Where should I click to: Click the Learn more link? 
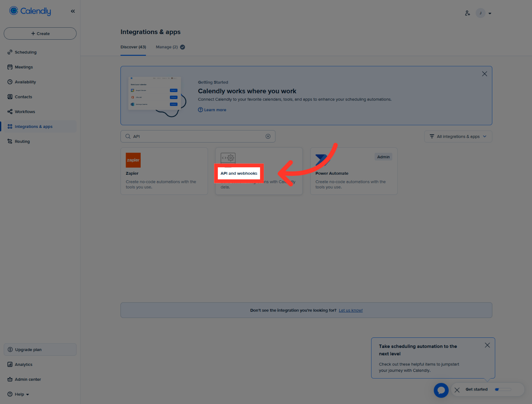click(212, 110)
